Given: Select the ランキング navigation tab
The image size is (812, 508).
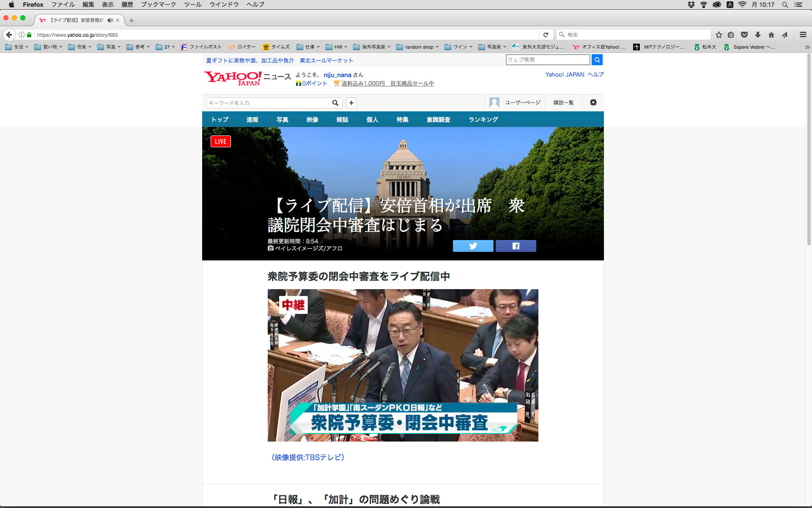Looking at the screenshot, I should tap(483, 119).
